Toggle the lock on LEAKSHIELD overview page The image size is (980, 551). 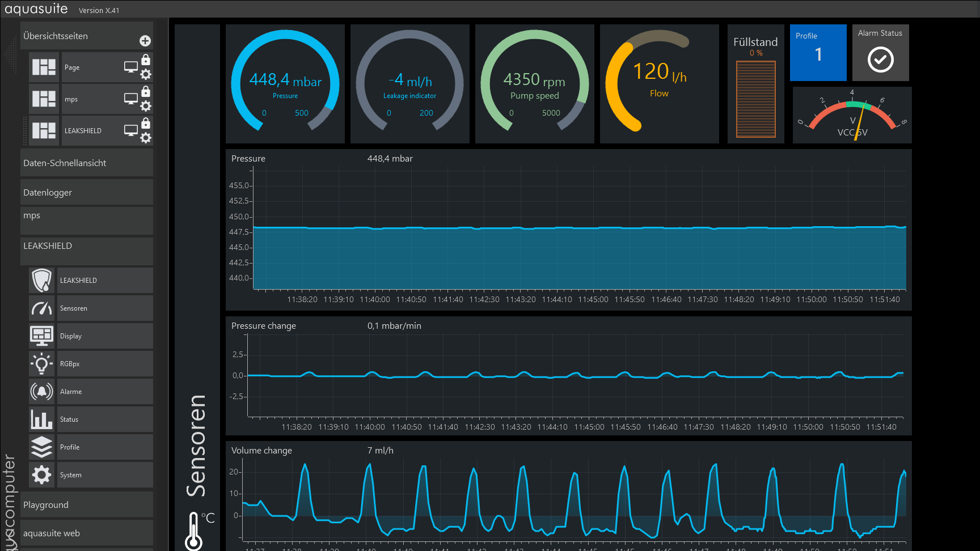click(x=146, y=124)
